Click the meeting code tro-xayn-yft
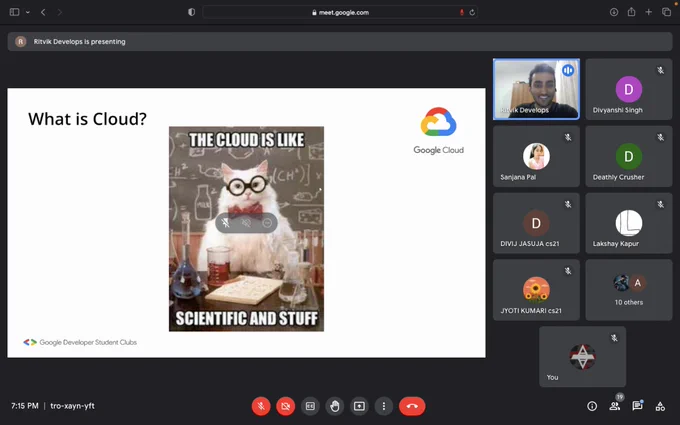 pos(72,406)
